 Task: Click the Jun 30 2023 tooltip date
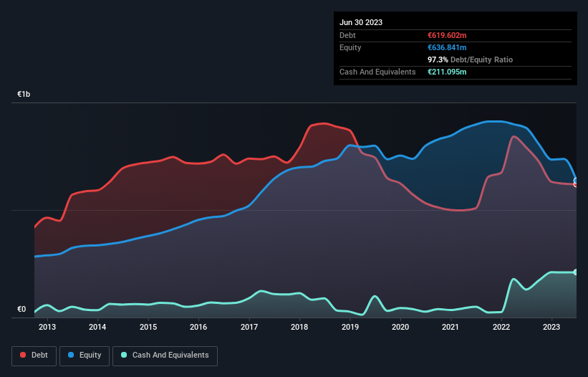tap(361, 22)
